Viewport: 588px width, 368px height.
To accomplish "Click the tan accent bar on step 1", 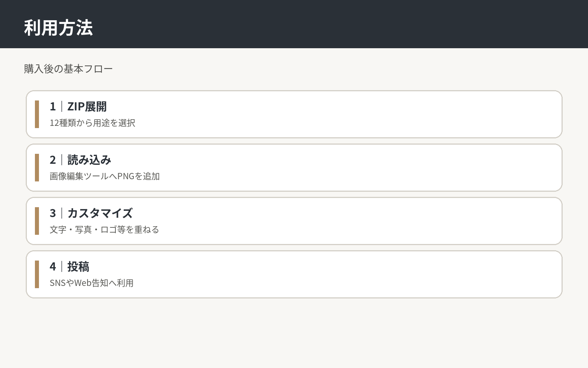I will pos(37,114).
